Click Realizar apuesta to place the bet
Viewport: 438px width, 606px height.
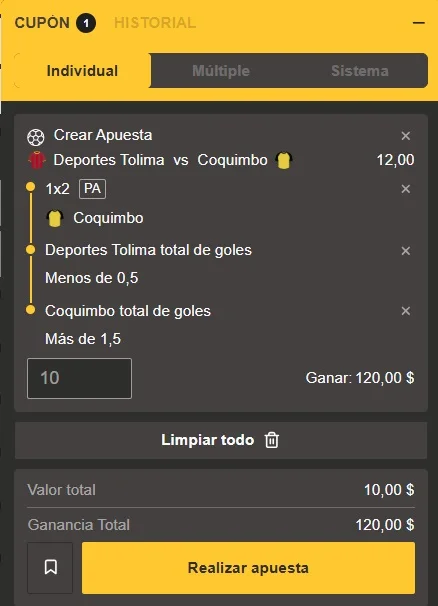coord(248,568)
